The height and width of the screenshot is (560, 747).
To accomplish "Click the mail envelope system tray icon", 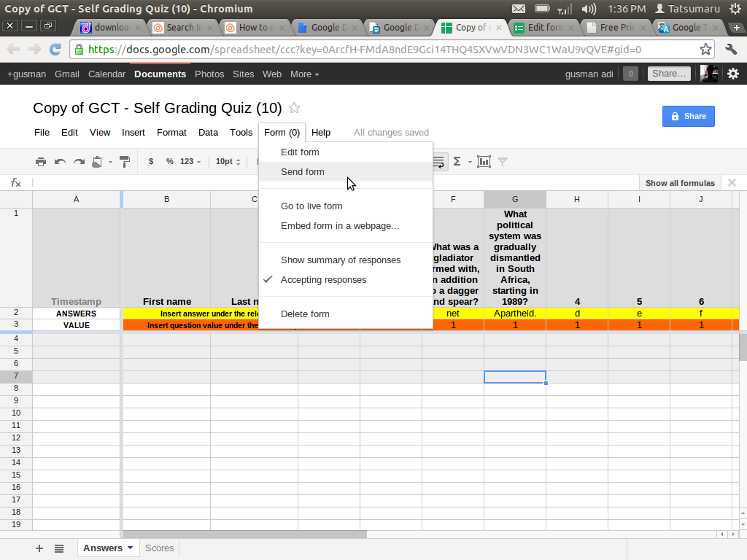I will click(x=519, y=9).
